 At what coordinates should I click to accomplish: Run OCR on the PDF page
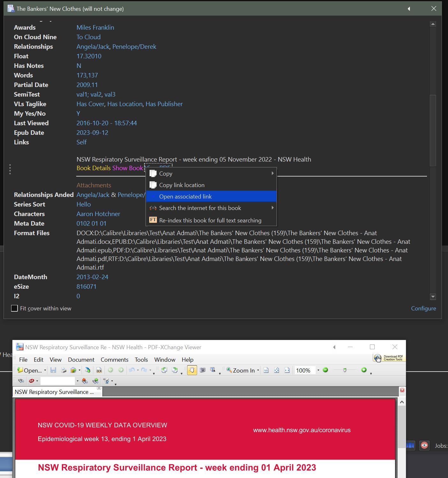coord(99,370)
